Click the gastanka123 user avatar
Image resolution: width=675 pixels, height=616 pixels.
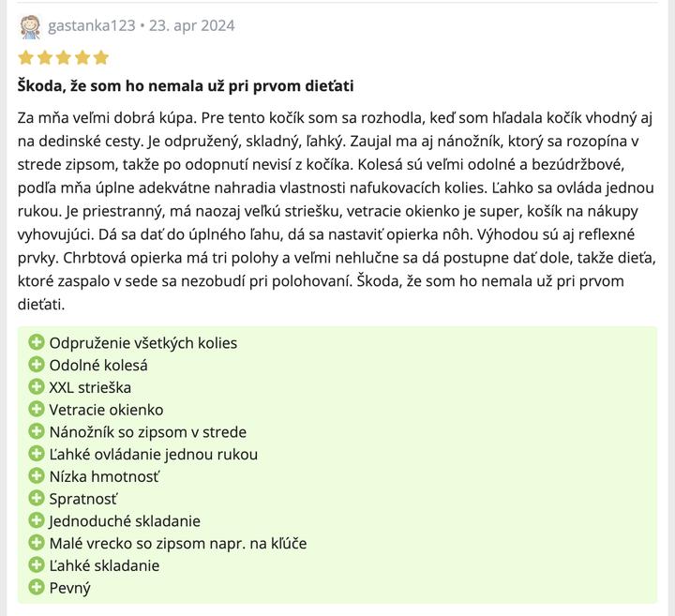pos(30,26)
